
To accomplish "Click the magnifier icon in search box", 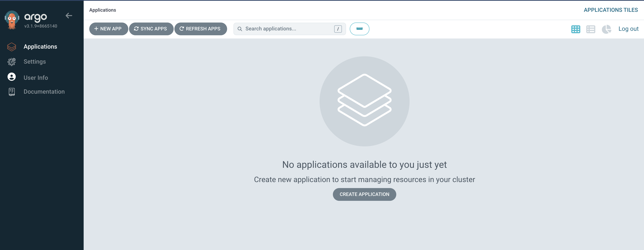I will (239, 29).
